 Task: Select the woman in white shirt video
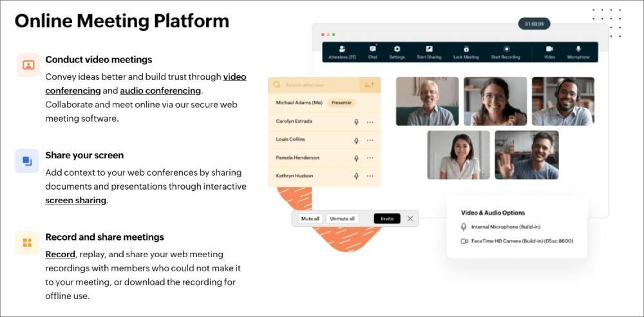click(459, 155)
